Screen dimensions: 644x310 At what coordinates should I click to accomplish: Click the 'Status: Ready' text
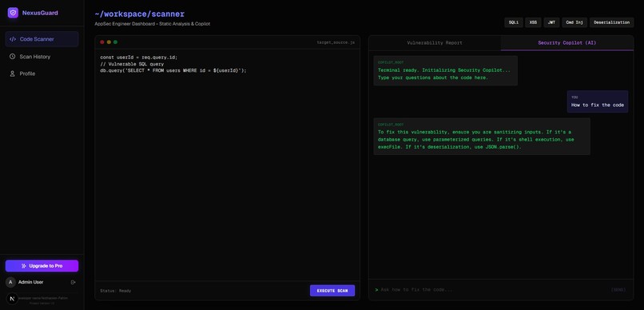(x=115, y=291)
